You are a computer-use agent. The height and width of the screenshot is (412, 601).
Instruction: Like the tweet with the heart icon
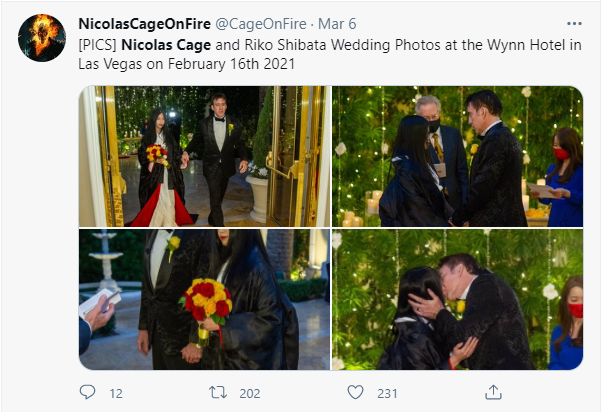pos(355,392)
